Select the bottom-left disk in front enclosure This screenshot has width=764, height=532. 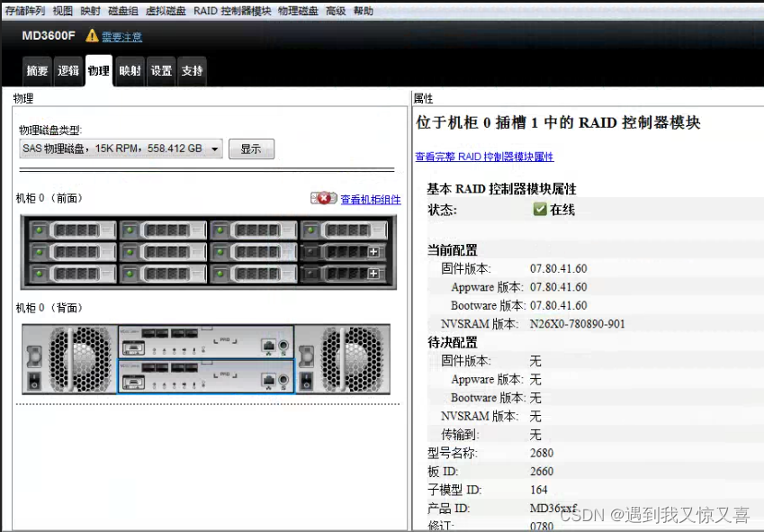pos(73,274)
